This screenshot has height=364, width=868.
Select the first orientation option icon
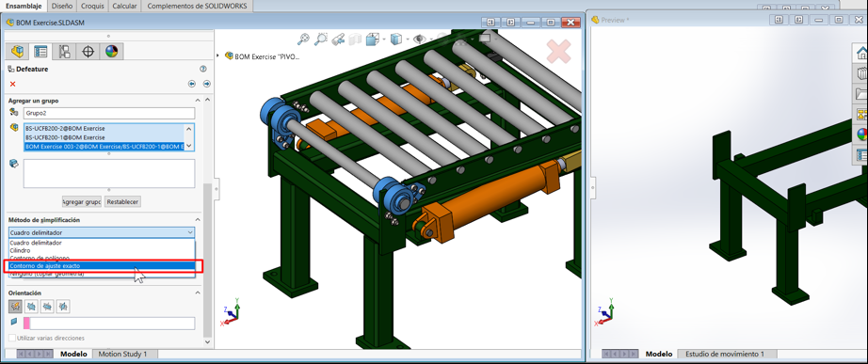[x=15, y=306]
